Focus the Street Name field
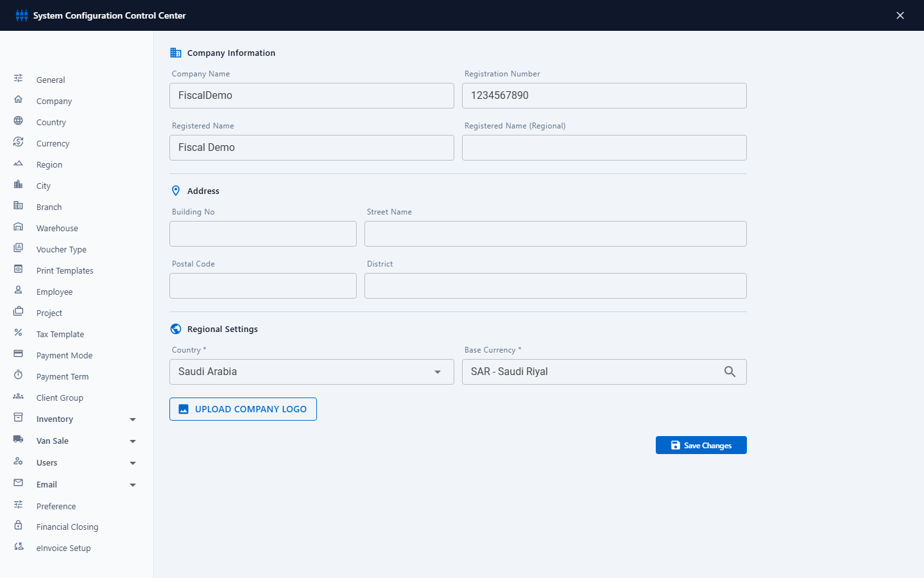Screen dimensions: 924x578 556,234
